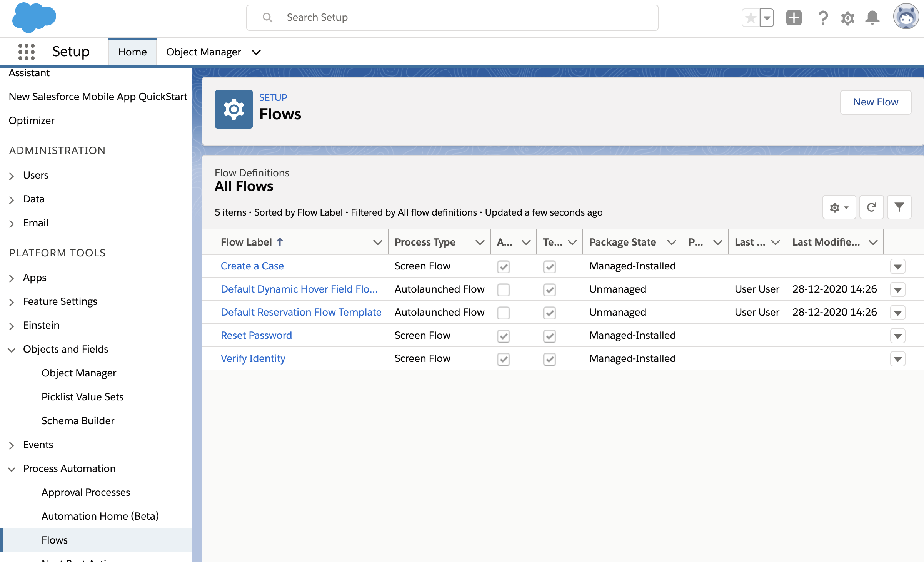Toggle Template checkbox for Reset Password row
Screen dimensions: 924x562
pos(549,336)
